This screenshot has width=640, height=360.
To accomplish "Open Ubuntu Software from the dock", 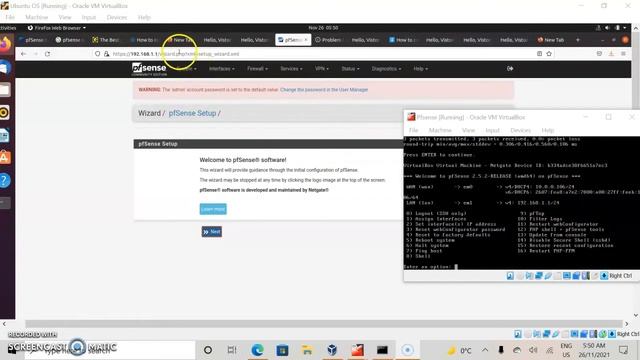I will pos(4,158).
